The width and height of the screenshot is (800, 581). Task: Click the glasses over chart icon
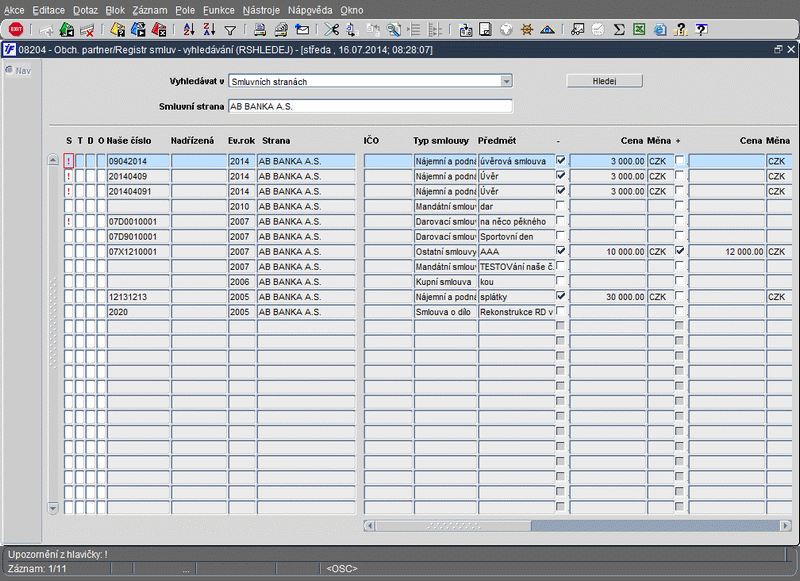click(578, 30)
